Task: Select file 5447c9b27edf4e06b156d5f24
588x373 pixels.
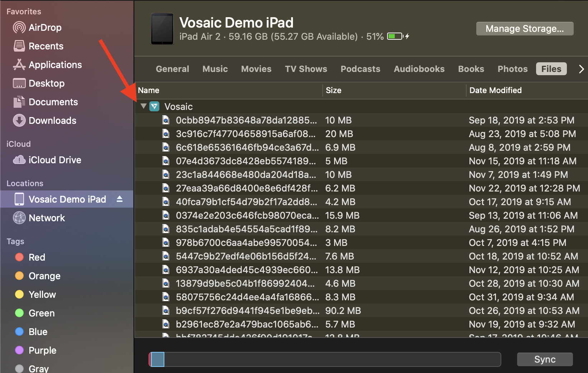Action: tap(361, 256)
